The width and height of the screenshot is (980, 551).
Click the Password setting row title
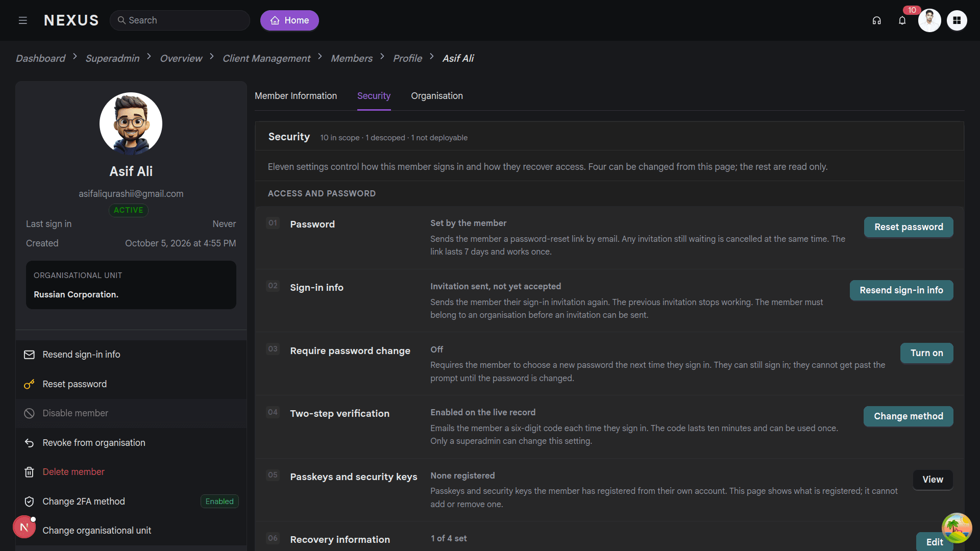click(x=312, y=224)
